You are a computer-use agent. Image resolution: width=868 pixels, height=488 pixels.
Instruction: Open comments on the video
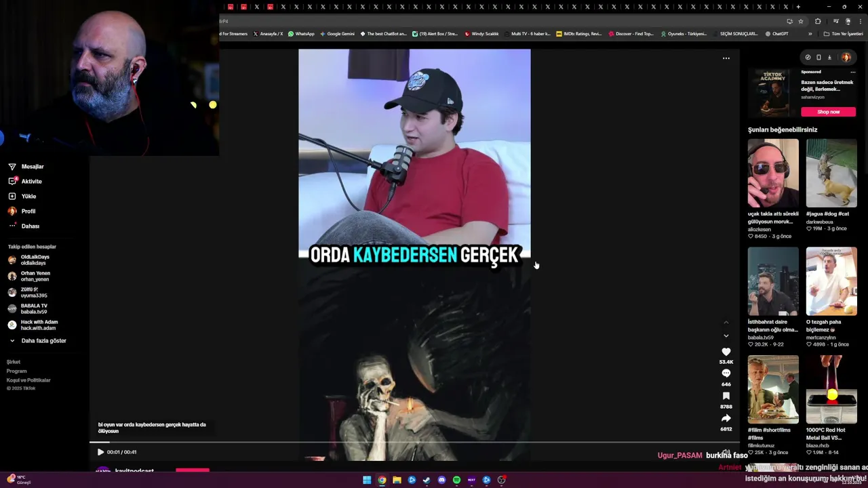[726, 373]
